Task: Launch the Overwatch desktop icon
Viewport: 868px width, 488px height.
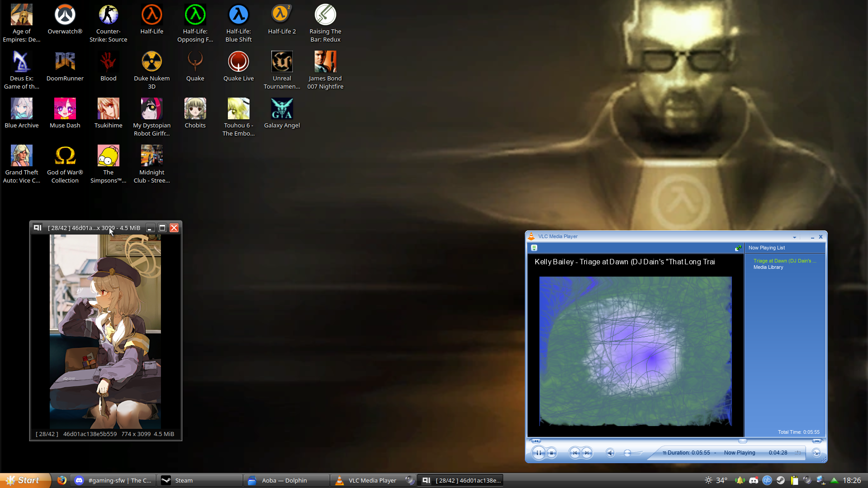Action: [x=65, y=19]
